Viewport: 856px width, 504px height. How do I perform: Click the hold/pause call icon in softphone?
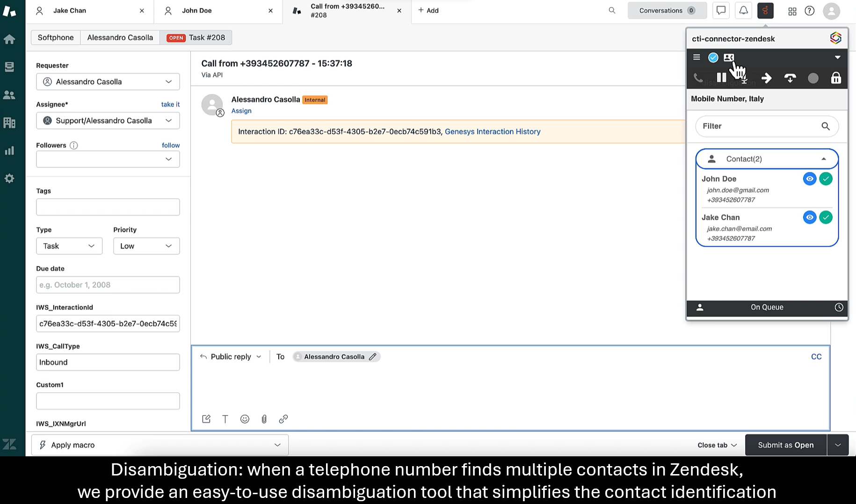pos(721,78)
